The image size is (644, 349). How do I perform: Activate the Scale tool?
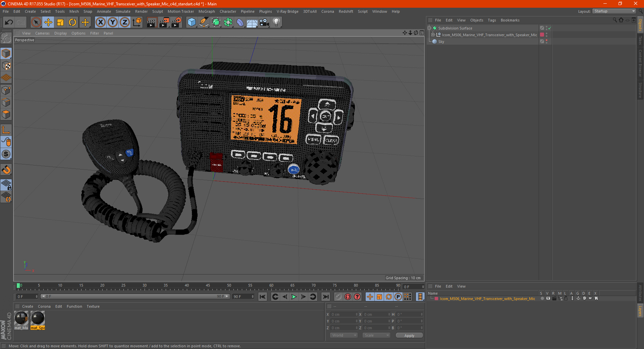click(x=60, y=22)
